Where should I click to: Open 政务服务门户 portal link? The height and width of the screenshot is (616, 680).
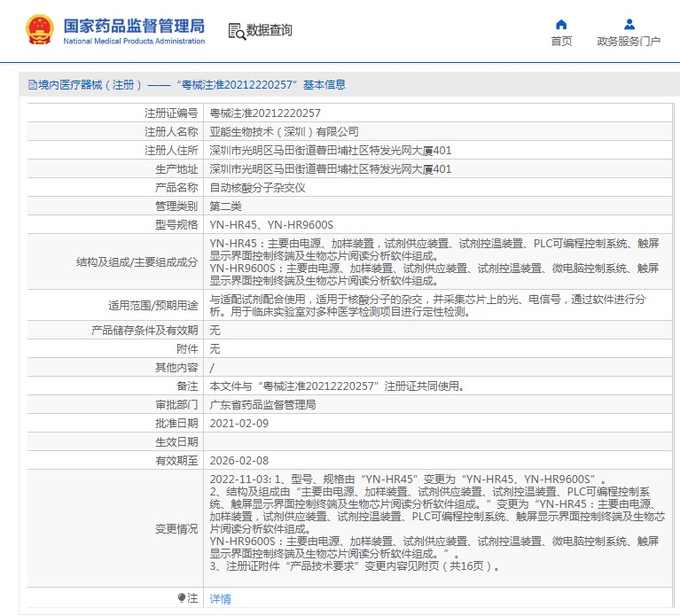click(x=629, y=41)
